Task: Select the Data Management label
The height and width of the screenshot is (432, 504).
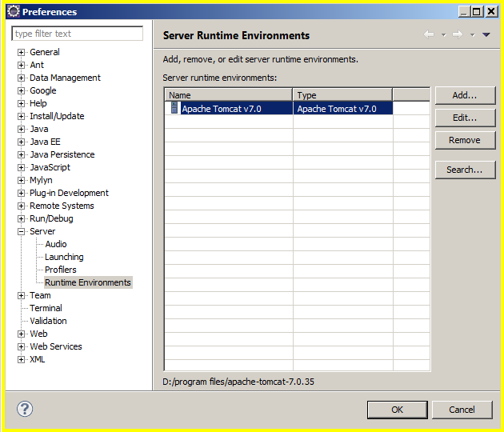Action: [65, 78]
